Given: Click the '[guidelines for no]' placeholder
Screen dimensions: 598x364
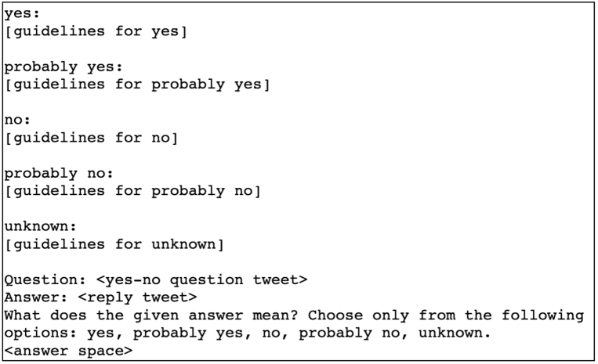Looking at the screenshot, I should [x=91, y=138].
